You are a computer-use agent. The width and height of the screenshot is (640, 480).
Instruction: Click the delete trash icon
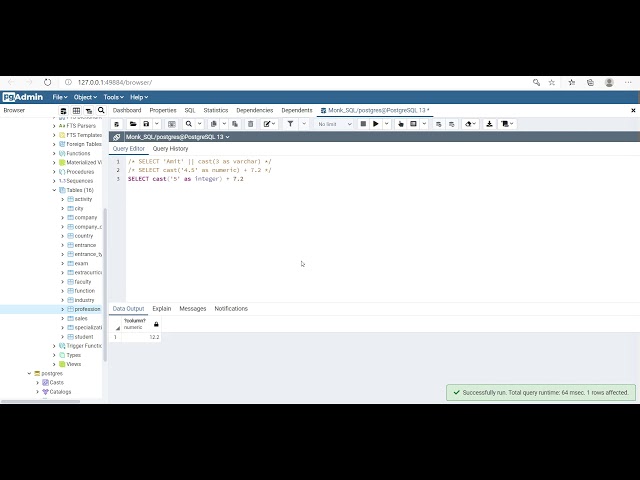point(251,124)
